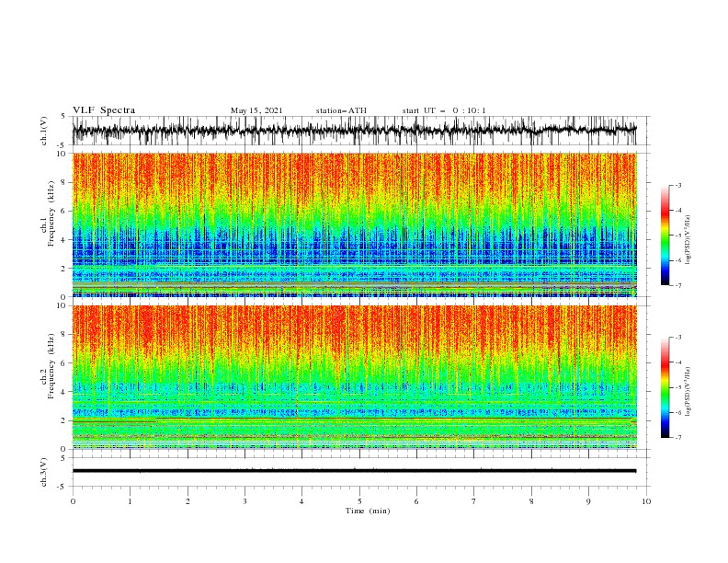Click the ch.1 PSD color bar

(x=665, y=236)
